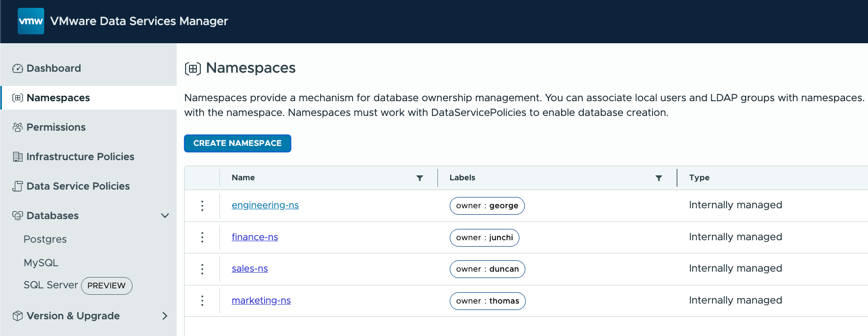Open row actions for finance-ns
868x336 pixels.
point(202,237)
